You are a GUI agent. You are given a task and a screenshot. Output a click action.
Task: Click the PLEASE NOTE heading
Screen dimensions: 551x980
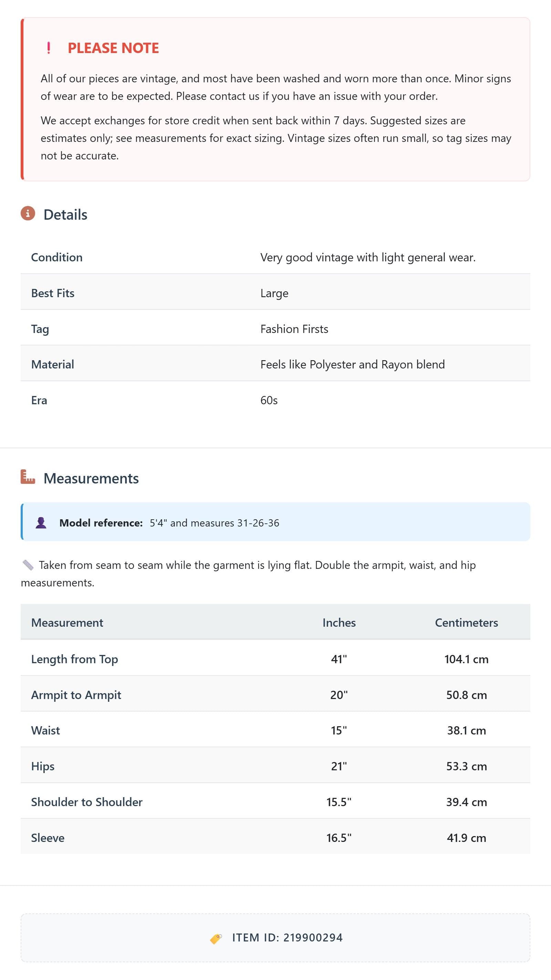113,48
